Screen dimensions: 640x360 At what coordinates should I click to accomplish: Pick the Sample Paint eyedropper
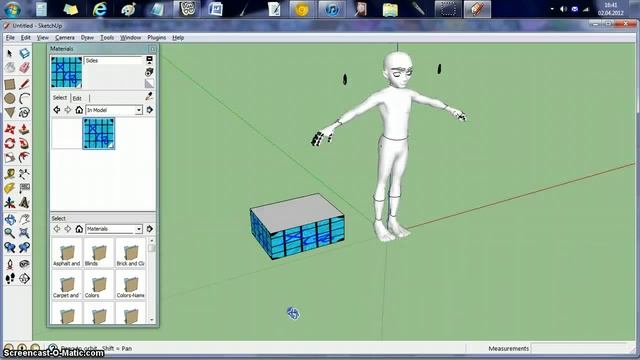tap(149, 97)
